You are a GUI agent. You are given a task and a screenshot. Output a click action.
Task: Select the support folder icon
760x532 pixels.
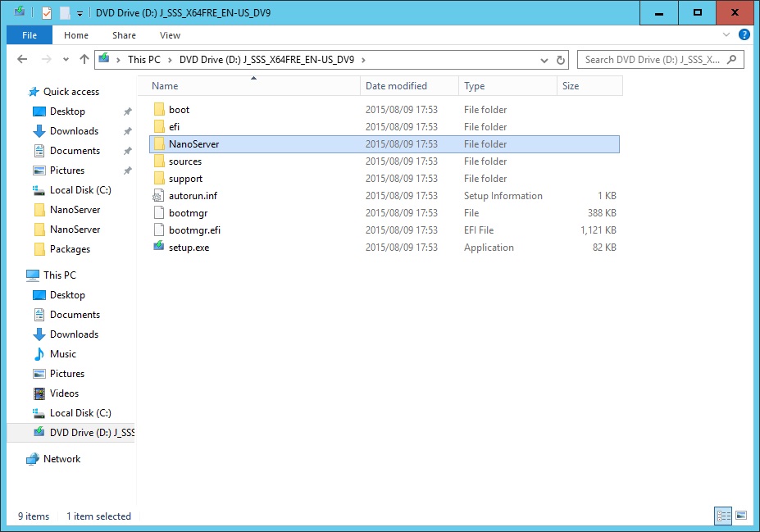point(159,179)
